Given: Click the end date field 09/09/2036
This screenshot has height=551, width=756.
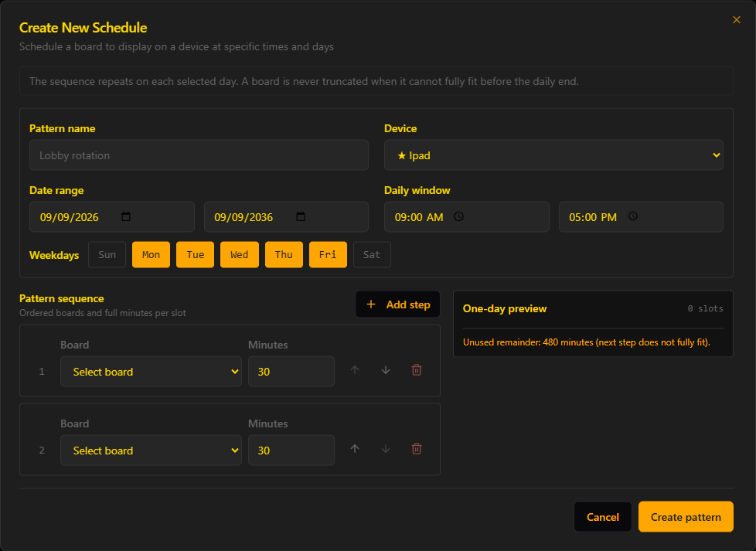Looking at the screenshot, I should point(286,217).
